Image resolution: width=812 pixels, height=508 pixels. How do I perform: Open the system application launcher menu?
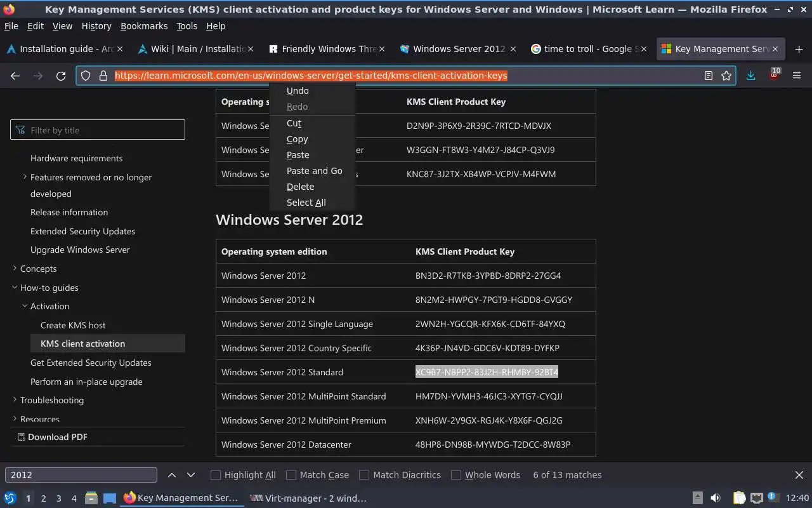(x=10, y=498)
